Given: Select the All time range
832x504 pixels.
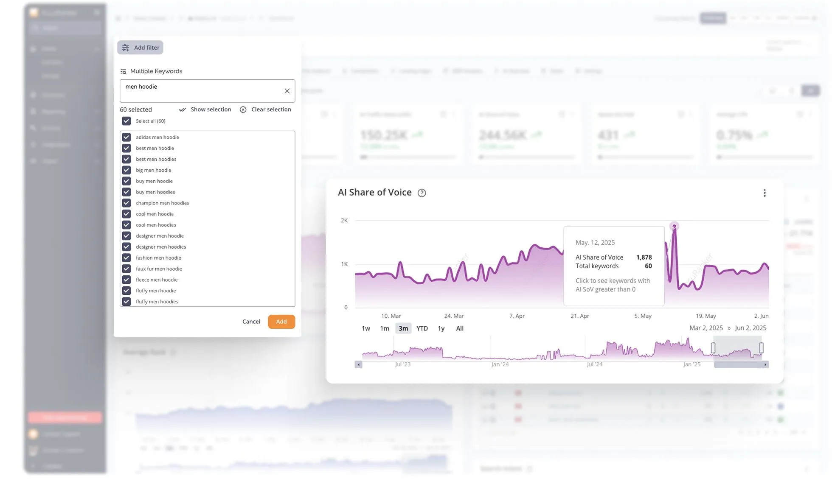Looking at the screenshot, I should [460, 328].
